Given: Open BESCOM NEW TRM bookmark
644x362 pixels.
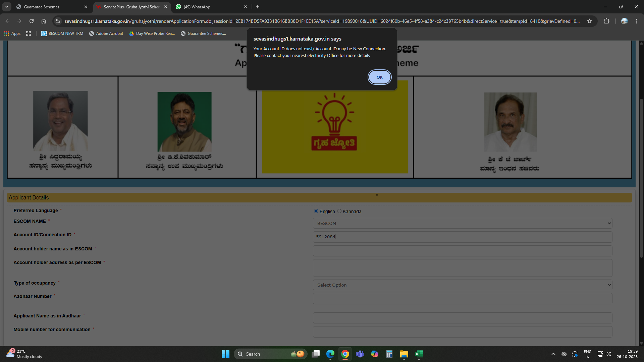Looking at the screenshot, I should click(62, 34).
